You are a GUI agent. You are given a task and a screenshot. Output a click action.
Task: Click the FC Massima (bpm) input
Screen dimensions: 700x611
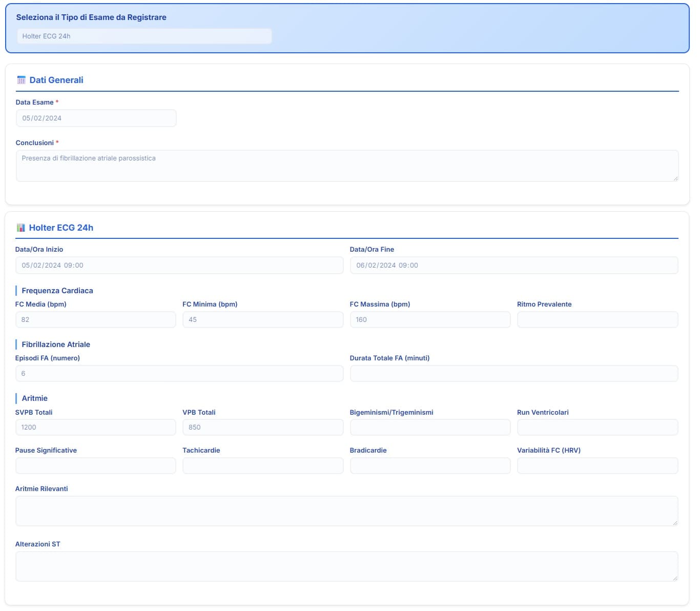430,320
